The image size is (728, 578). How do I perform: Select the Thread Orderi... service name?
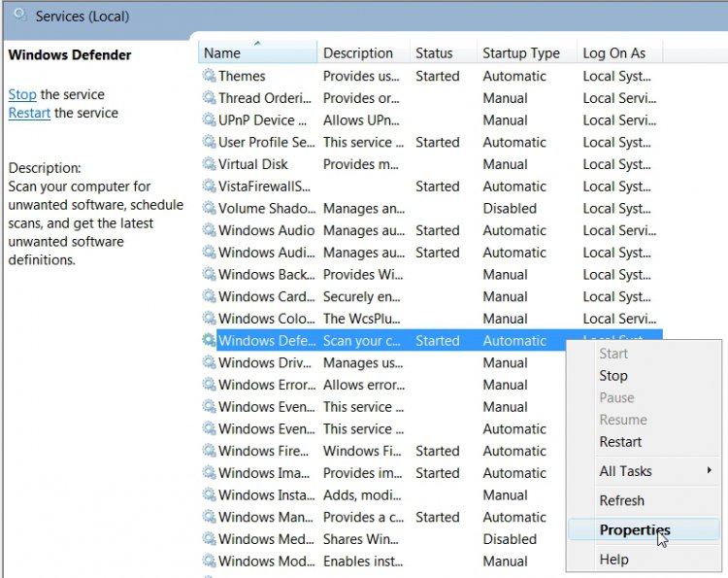[265, 98]
